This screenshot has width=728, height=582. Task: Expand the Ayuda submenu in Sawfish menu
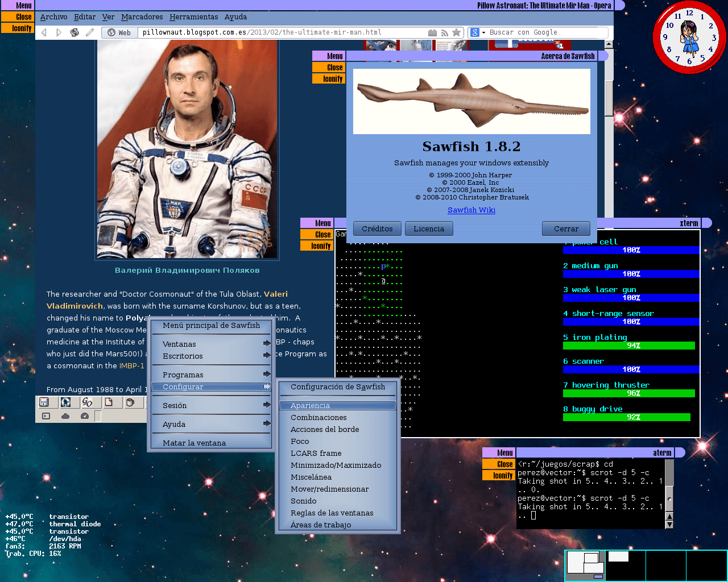(x=210, y=424)
